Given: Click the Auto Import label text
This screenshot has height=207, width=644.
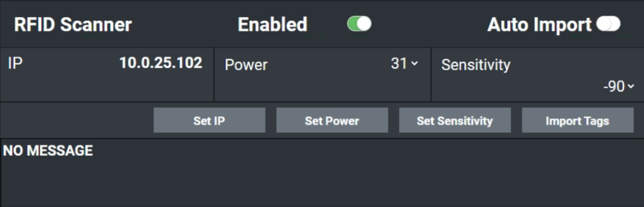Looking at the screenshot, I should [x=539, y=25].
